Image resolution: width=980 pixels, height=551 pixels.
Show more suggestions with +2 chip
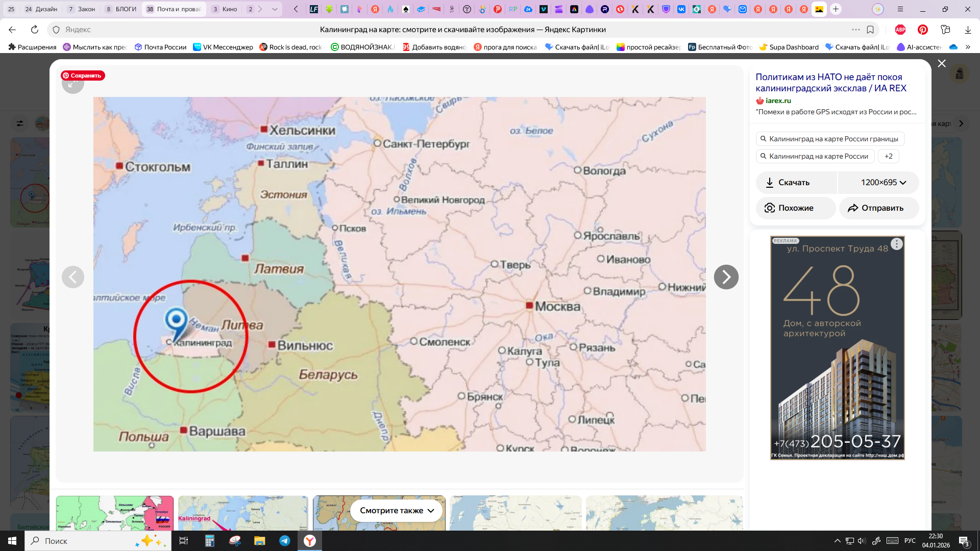(x=888, y=156)
